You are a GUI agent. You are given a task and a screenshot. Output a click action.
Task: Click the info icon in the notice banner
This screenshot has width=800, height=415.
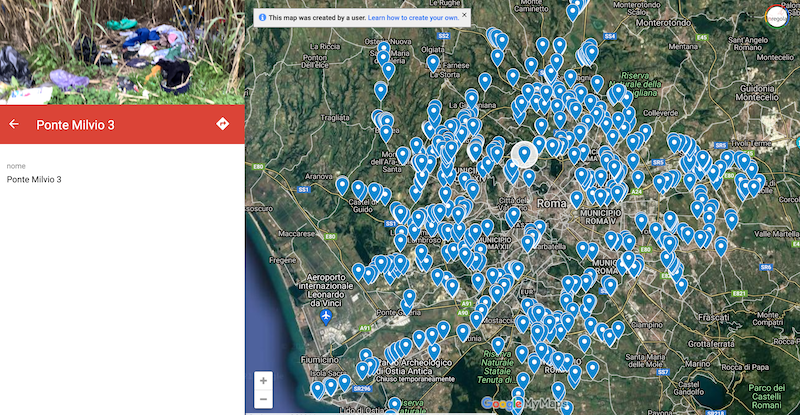(262, 17)
